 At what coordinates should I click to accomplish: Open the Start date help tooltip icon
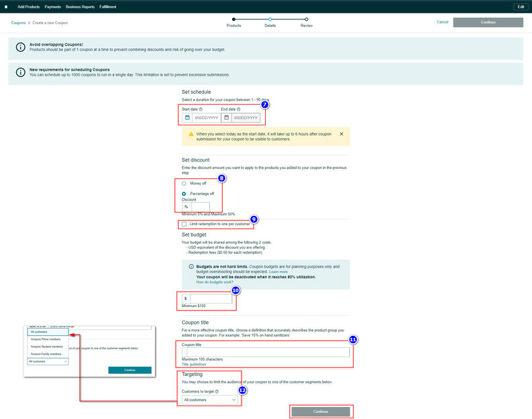(x=201, y=109)
